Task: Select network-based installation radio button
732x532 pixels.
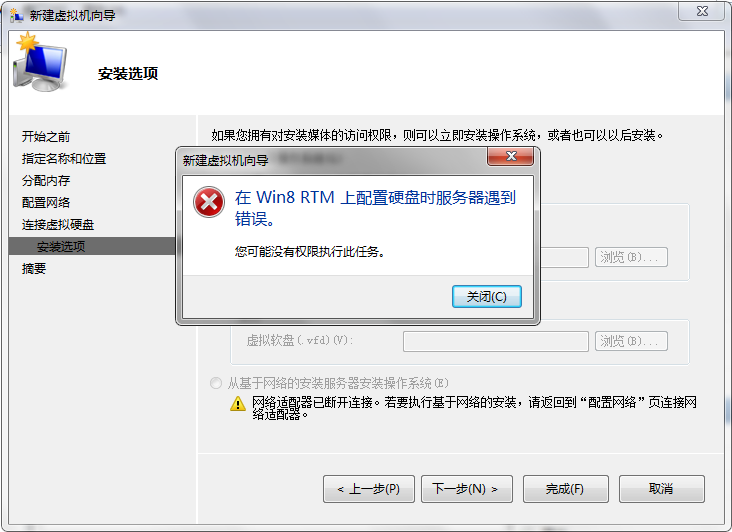Action: [216, 383]
